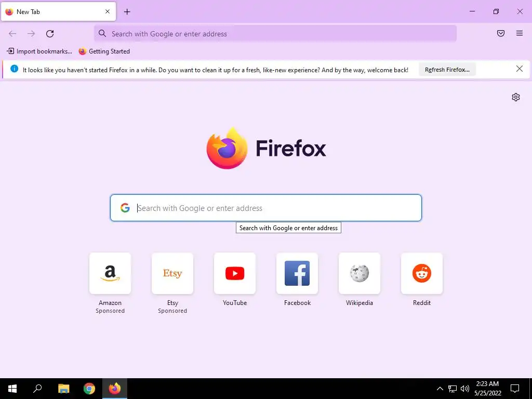532x399 pixels.
Task: Open the Firefox application menu
Action: (520, 33)
